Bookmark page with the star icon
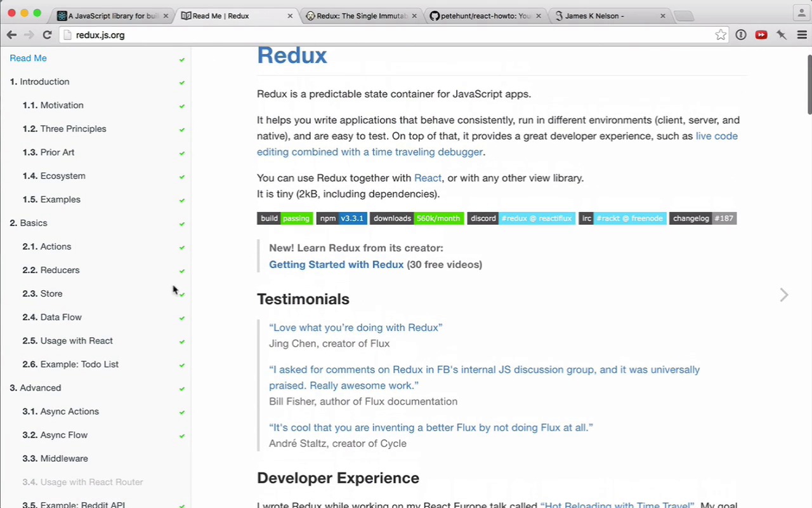This screenshot has width=812, height=508. click(x=721, y=35)
